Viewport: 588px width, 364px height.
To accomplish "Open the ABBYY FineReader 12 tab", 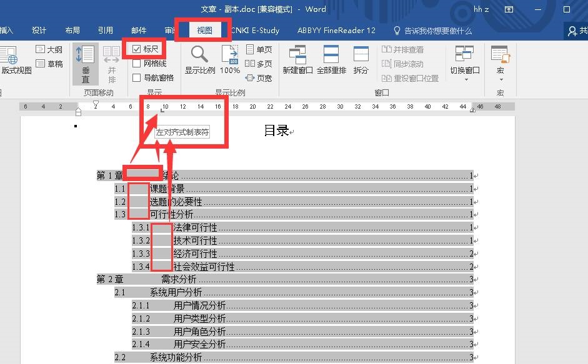I will point(336,31).
